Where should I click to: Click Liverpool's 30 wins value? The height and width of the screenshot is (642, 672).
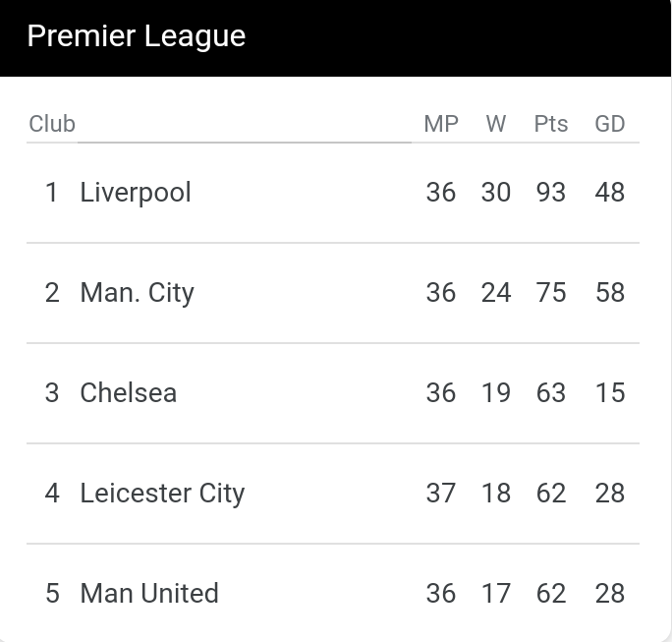click(x=496, y=192)
